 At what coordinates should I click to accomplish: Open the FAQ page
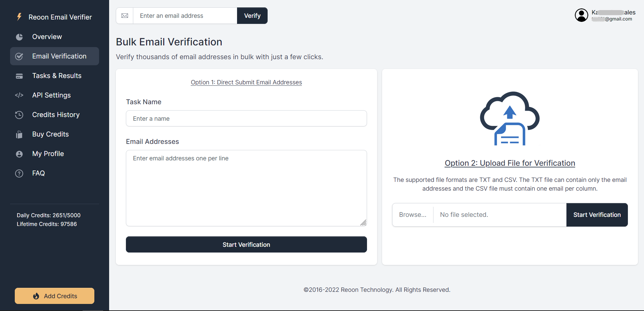point(39,173)
